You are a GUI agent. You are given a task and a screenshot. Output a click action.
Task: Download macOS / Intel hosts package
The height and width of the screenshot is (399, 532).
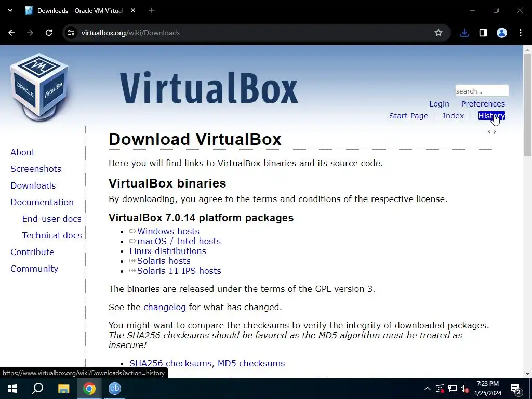point(179,241)
